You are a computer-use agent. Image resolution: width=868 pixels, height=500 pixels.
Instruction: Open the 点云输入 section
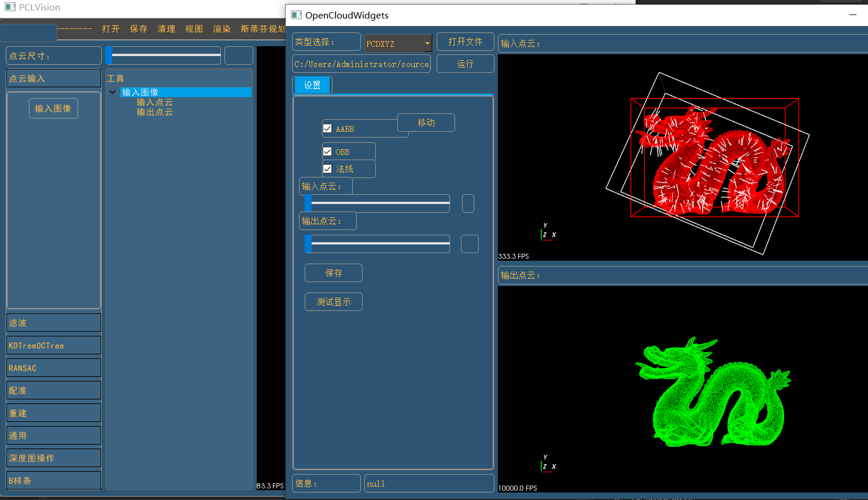tap(54, 78)
